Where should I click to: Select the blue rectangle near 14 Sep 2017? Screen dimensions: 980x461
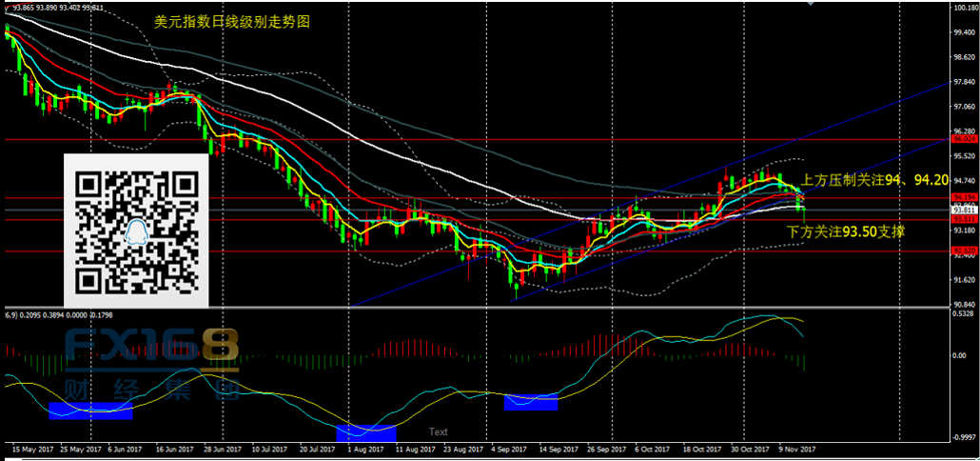coord(530,402)
